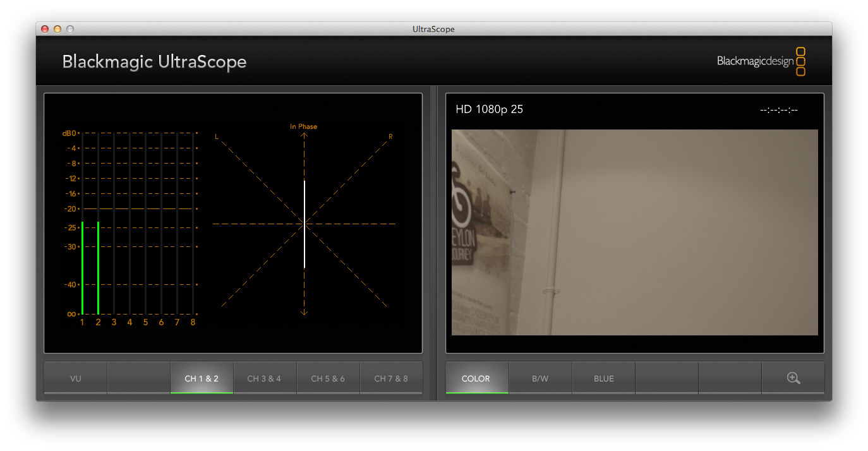The image size is (868, 451).
Task: Switch picture view to BLUE only
Action: (603, 378)
